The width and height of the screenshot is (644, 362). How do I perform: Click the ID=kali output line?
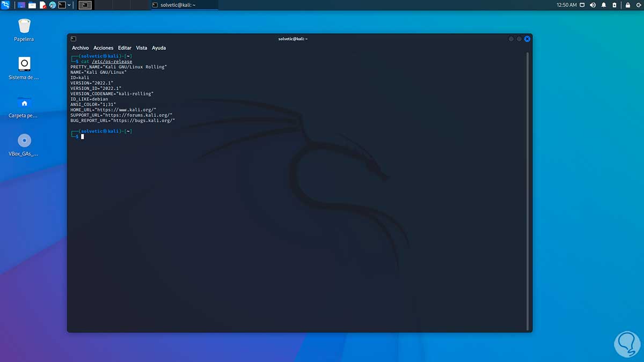point(79,78)
